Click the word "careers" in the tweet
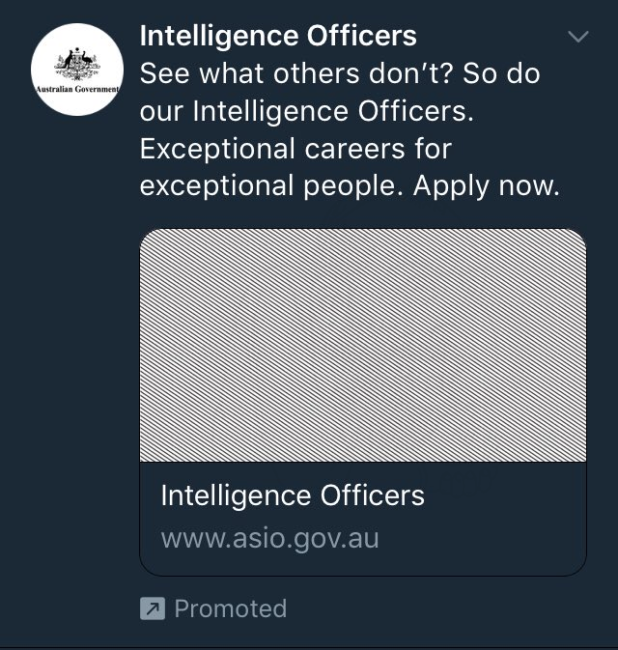The height and width of the screenshot is (650, 618). coord(352,149)
